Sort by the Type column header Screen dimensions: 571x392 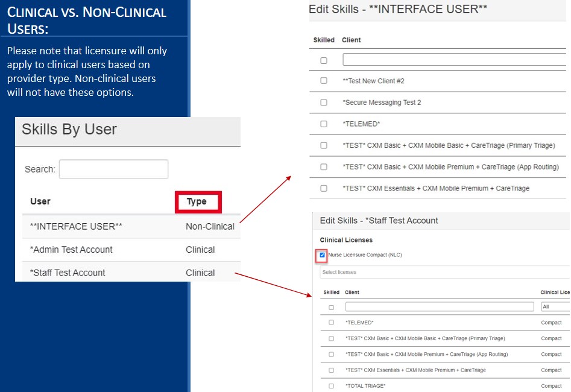point(197,202)
